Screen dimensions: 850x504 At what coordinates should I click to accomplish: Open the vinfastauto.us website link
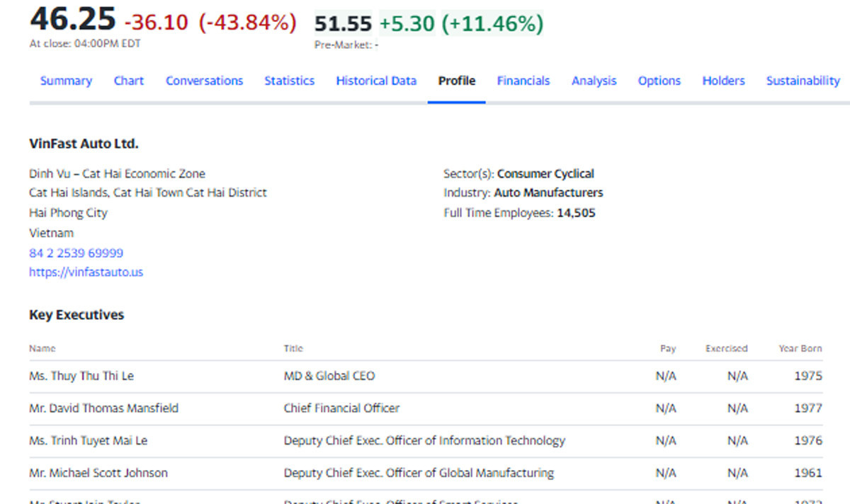coord(86,272)
